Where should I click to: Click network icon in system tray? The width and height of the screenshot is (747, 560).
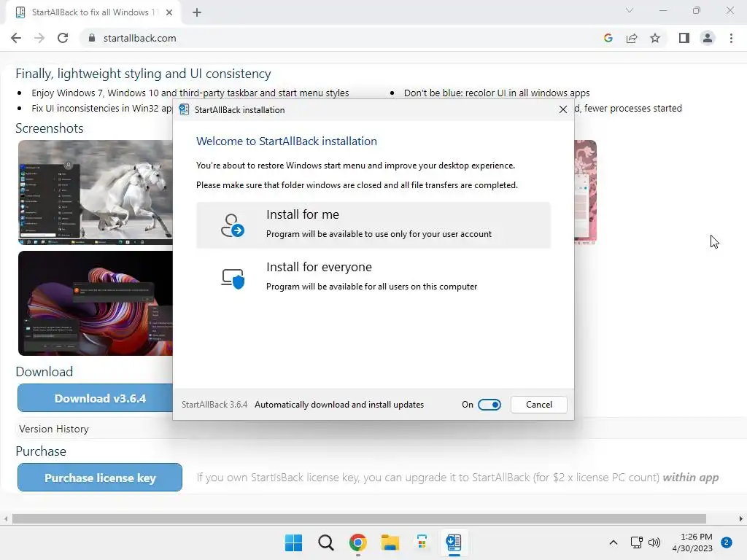tap(636, 542)
